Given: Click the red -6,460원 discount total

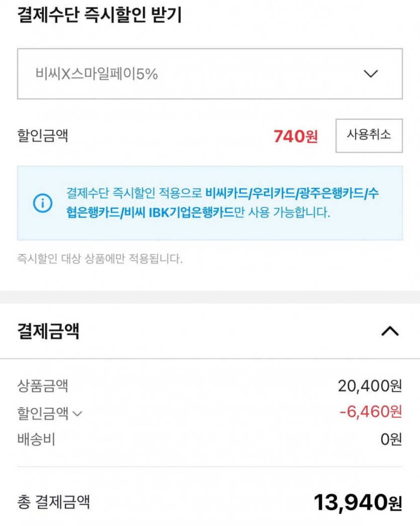Looking at the screenshot, I should pos(371,412).
